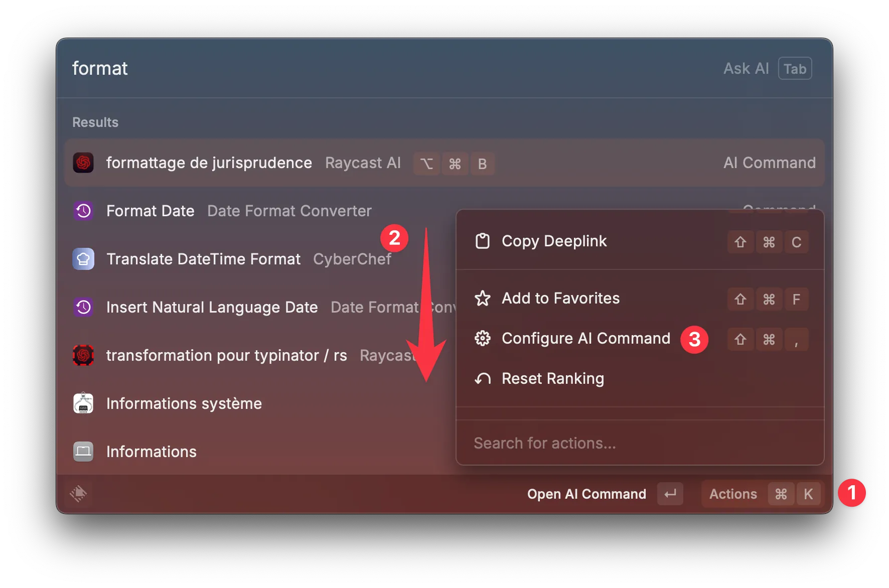Open Configure AI Command menu entry
Viewport: 889px width, 588px height.
640,339
